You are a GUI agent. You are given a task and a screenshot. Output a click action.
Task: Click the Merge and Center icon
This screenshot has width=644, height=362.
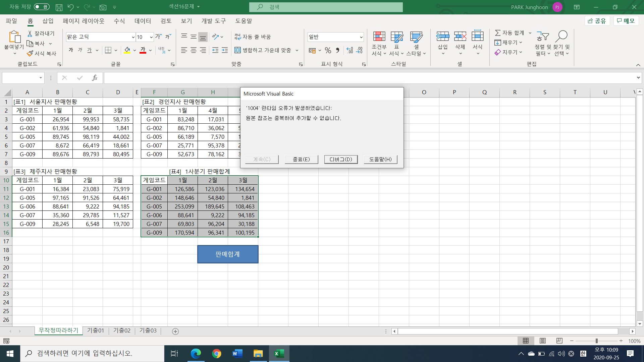(237, 50)
